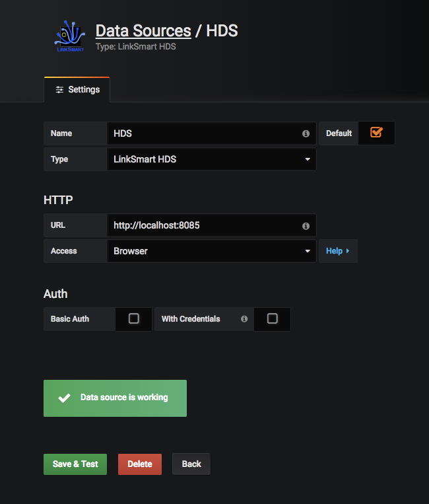
Task: Click the Data source is working message
Action: click(115, 398)
